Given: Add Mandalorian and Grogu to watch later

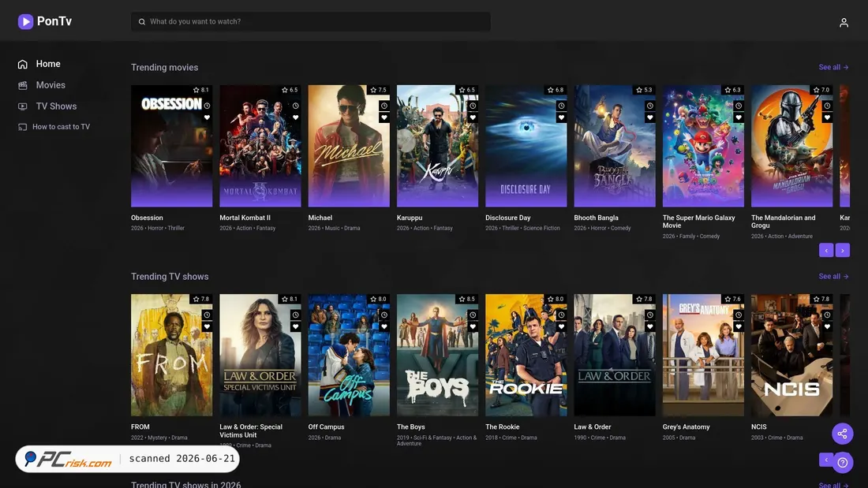Looking at the screenshot, I should (827, 106).
